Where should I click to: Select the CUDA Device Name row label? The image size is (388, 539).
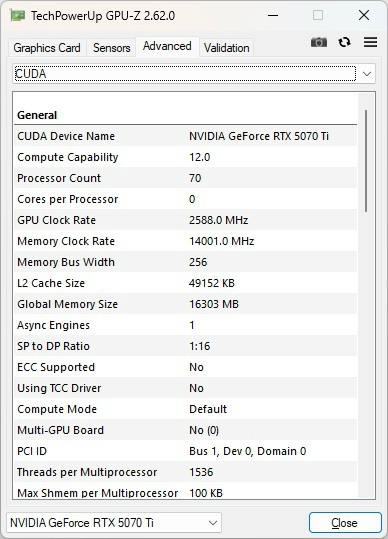pos(66,136)
